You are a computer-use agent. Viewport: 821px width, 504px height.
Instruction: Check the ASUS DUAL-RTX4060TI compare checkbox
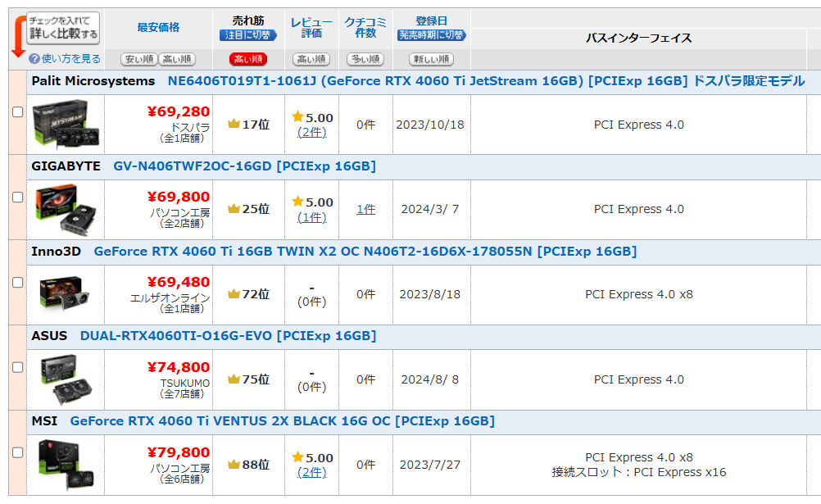(x=18, y=367)
